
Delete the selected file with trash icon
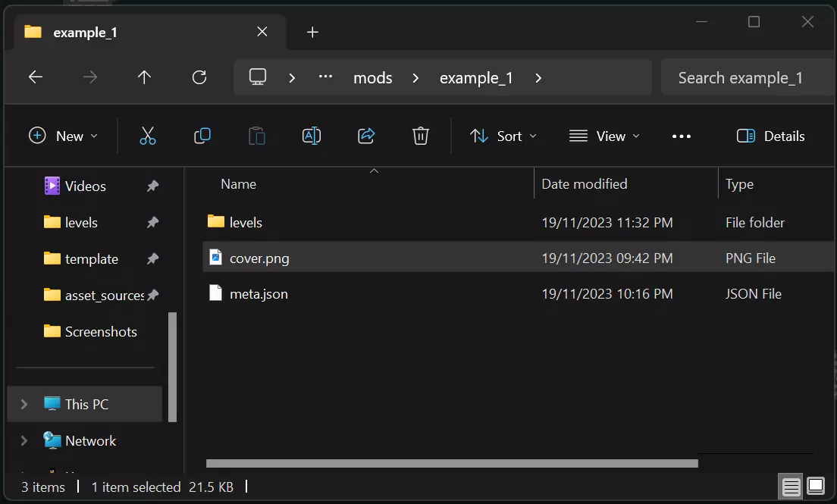click(421, 136)
